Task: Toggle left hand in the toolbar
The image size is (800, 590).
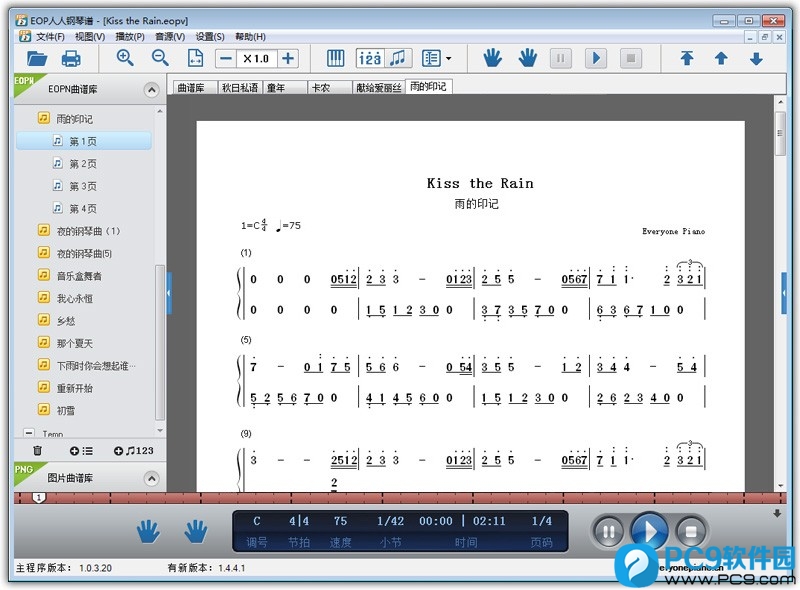Action: (492, 58)
